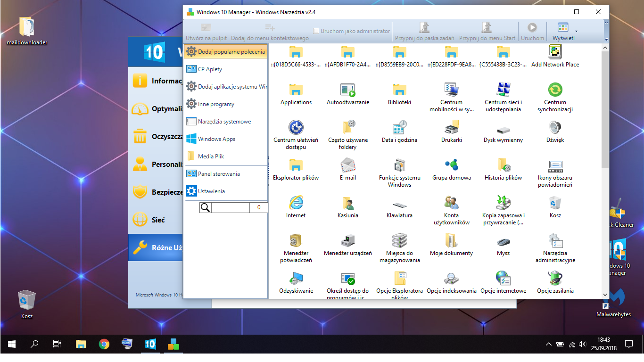Open the notification center icon
The width and height of the screenshot is (644, 362).
point(629,344)
